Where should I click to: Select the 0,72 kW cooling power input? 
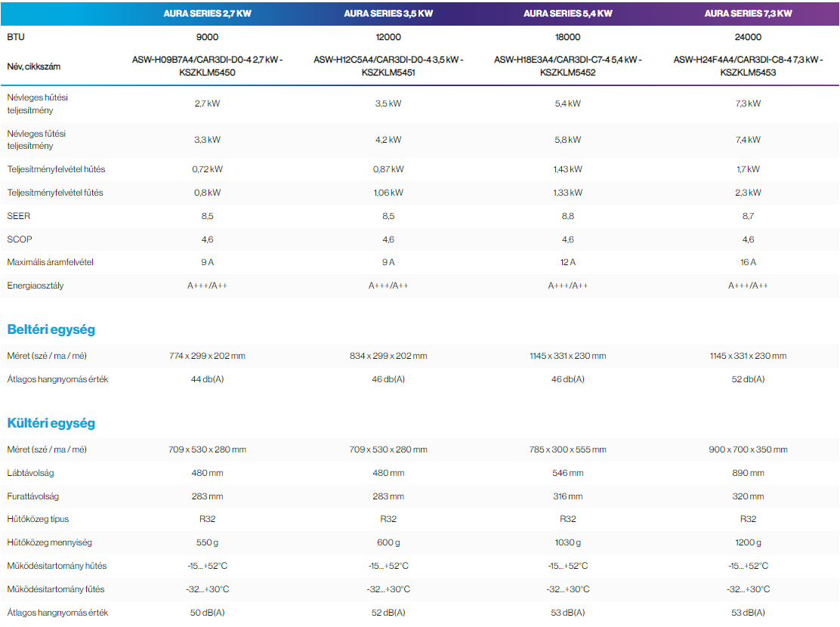207,169
